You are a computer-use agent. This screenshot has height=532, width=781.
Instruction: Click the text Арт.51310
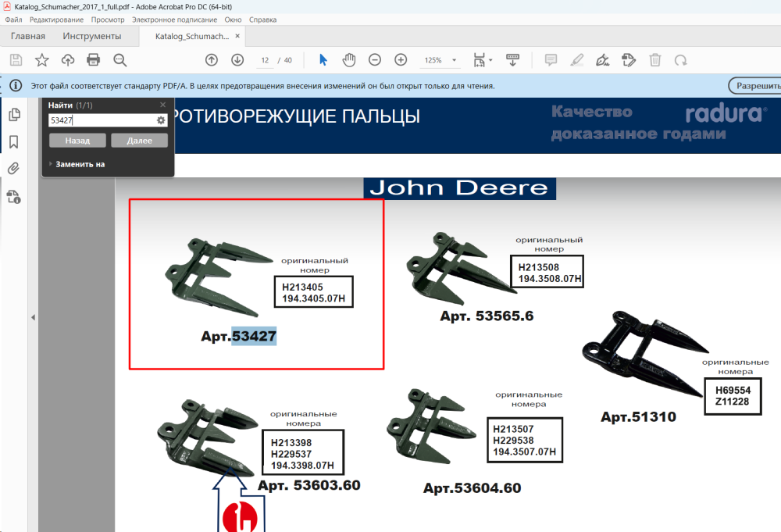coord(639,416)
